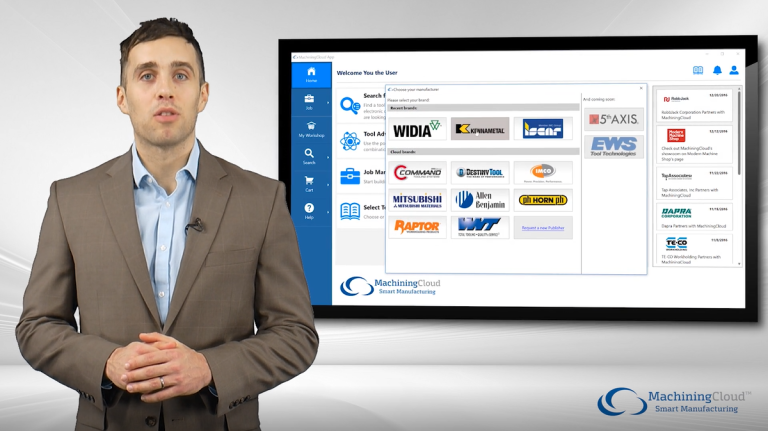Choose the Raptor Workholding brand tile

tap(417, 227)
